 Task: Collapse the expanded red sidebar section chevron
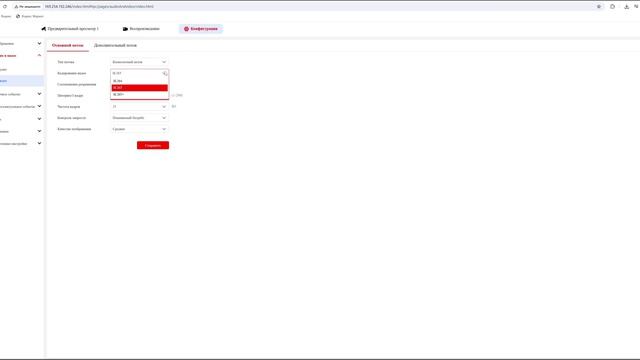click(39, 55)
